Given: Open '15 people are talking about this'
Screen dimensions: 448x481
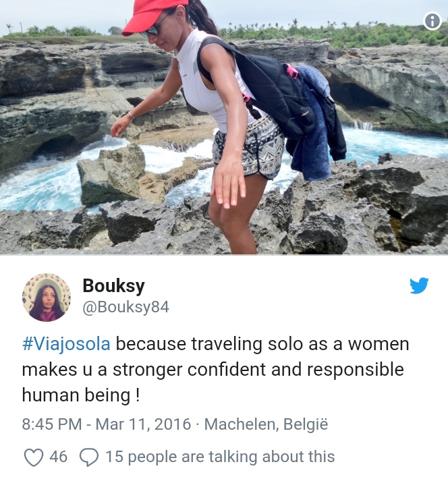Looking at the screenshot, I should 220,457.
